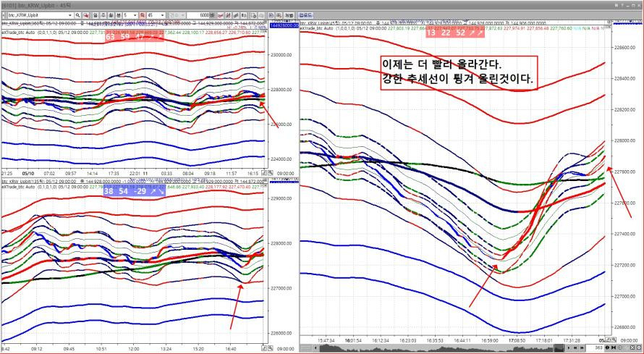Click the pencil edit icon under top-left chart

coord(265,173)
